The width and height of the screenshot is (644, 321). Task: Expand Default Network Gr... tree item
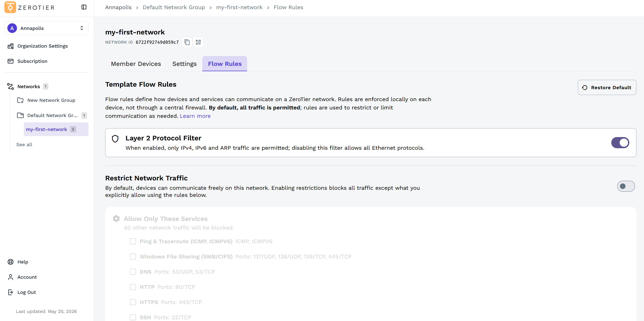coord(52,116)
